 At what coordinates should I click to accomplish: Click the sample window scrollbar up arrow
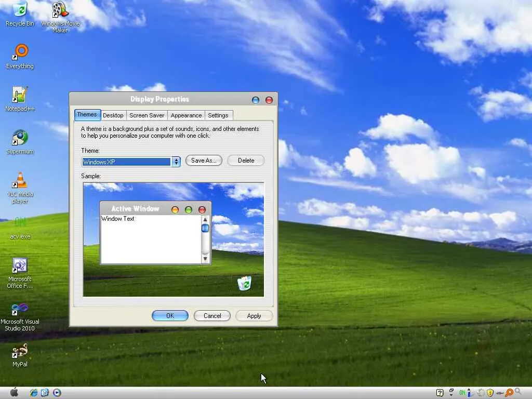click(205, 219)
